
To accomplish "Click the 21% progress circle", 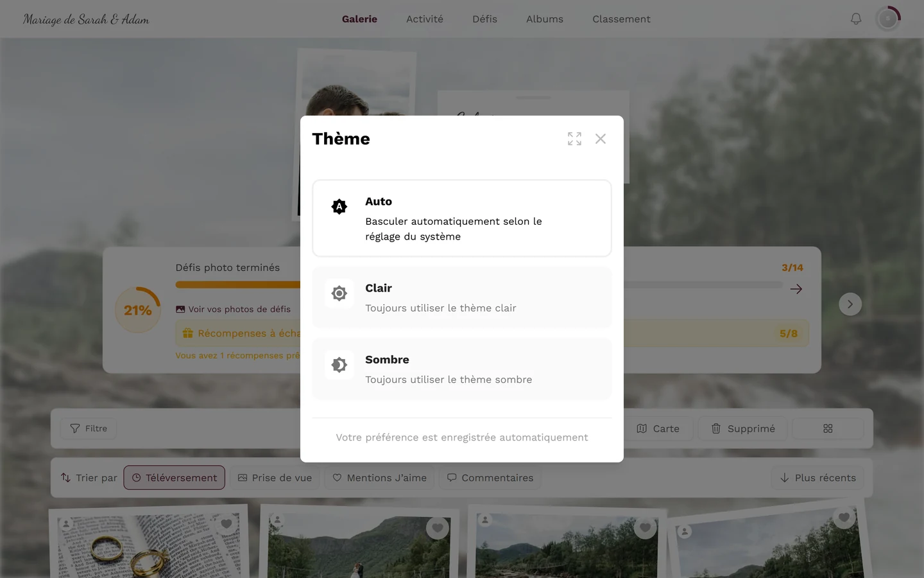I will 138,310.
